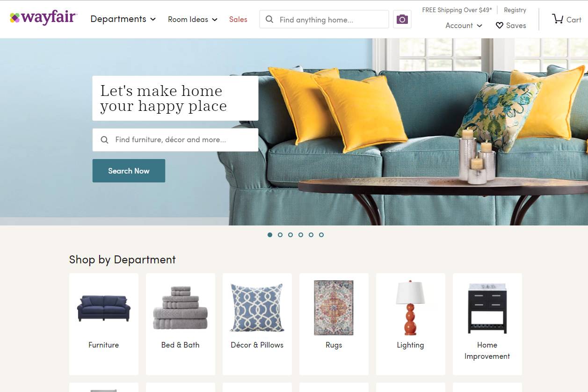Click the magnifier icon in header search
The width and height of the screenshot is (588, 392).
click(x=269, y=20)
